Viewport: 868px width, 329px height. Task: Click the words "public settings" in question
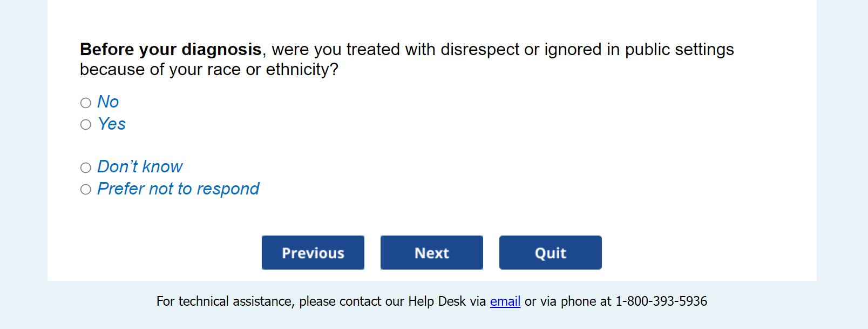679,49
